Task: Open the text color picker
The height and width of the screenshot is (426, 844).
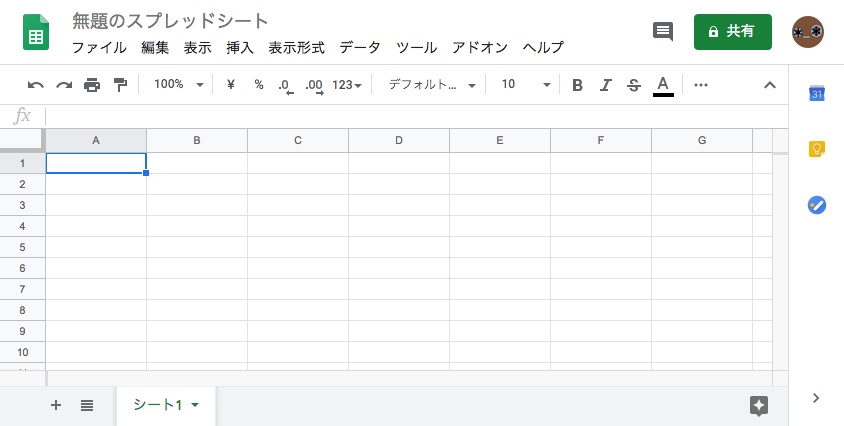Action: point(662,85)
